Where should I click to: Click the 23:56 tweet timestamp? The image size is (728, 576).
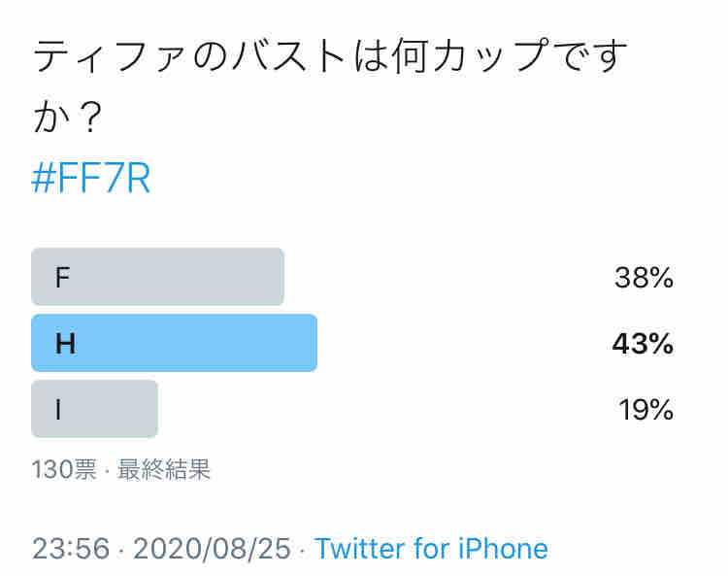point(71,548)
